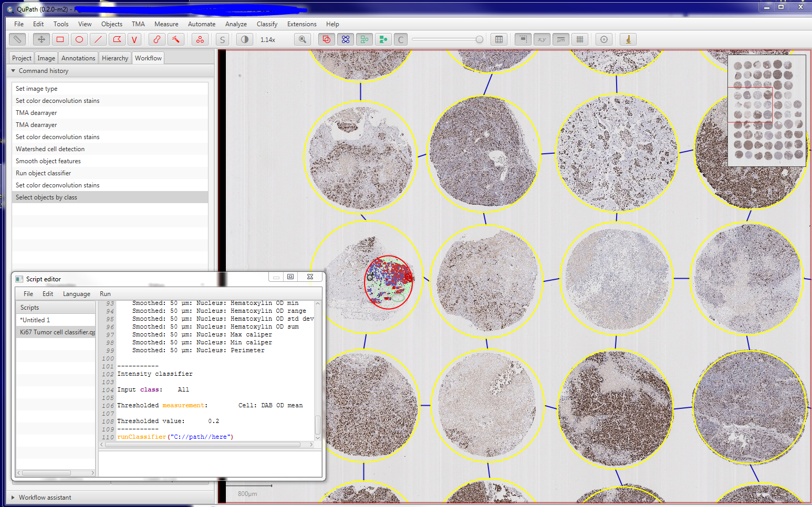The height and width of the screenshot is (507, 812).
Task: Expand the Workflow assistant section
Action: coord(13,498)
